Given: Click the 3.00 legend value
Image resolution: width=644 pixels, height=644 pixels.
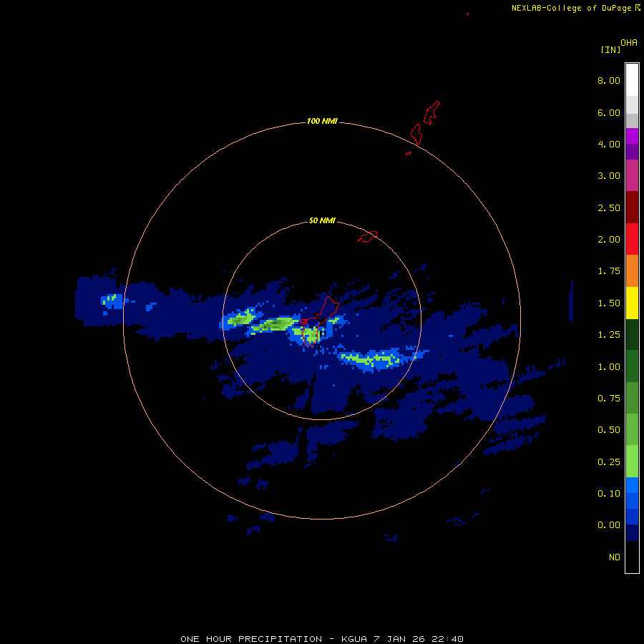Looking at the screenshot, I should [x=609, y=176].
